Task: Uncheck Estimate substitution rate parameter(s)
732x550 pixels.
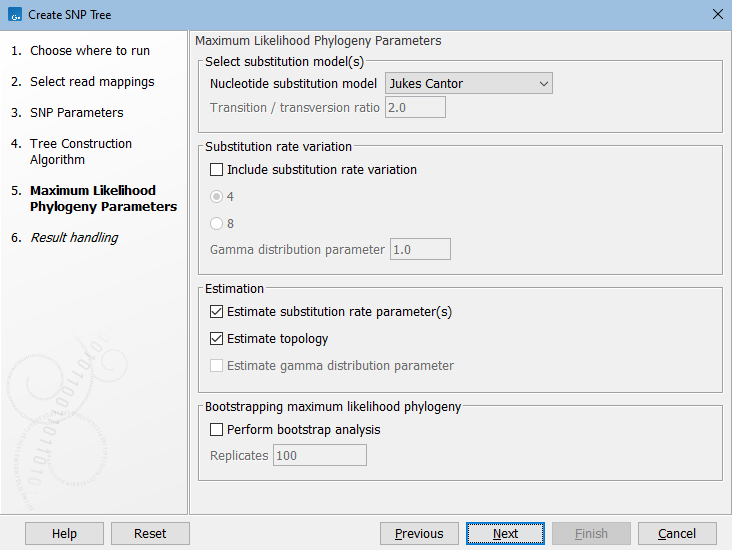Action: pyautogui.click(x=217, y=312)
